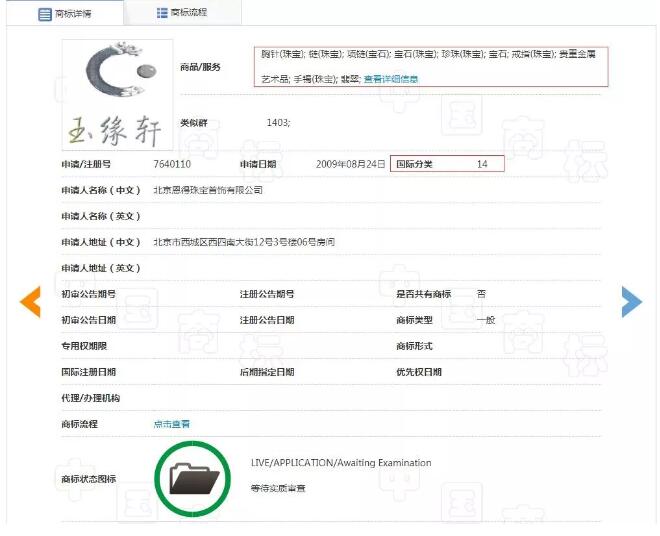This screenshot has height=536, width=660.
Task: Select the 申请人名称（英文） label
Action: point(101,216)
